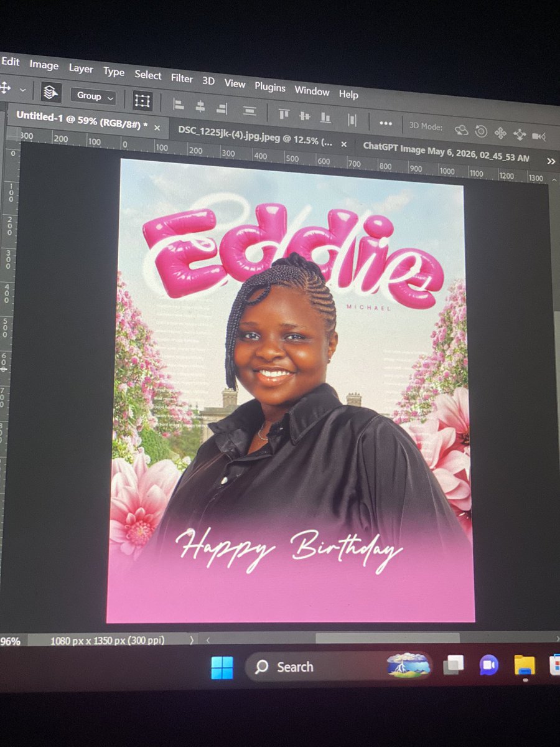The image size is (560, 747).
Task: Expand the hidden document tabs chevron
Action: click(551, 161)
